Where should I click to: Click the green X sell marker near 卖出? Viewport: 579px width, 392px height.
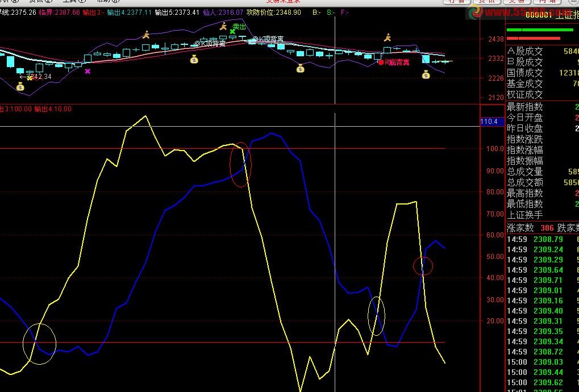click(232, 32)
